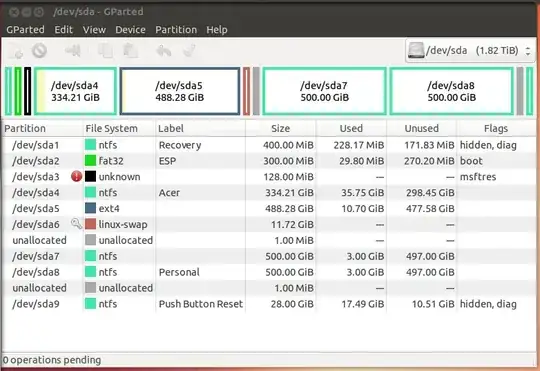Select /dev/sda7 block in disk map
The image size is (540, 371).
coord(324,91)
